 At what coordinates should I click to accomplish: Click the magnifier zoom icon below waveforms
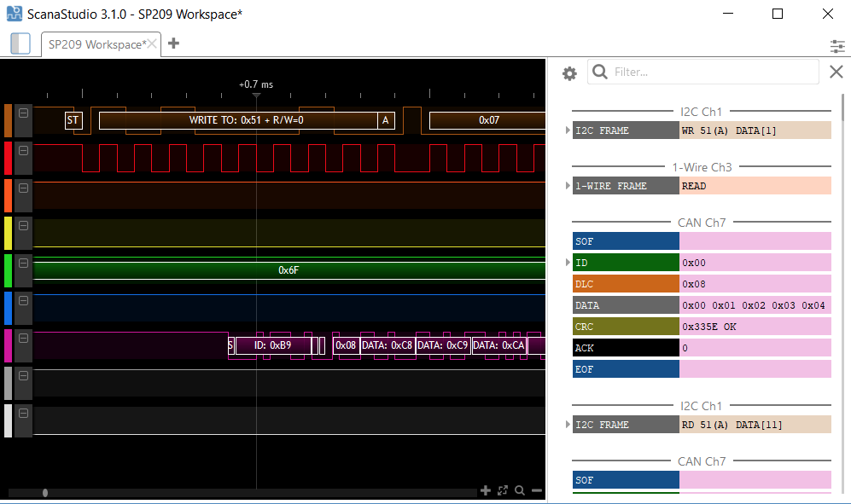[x=519, y=490]
